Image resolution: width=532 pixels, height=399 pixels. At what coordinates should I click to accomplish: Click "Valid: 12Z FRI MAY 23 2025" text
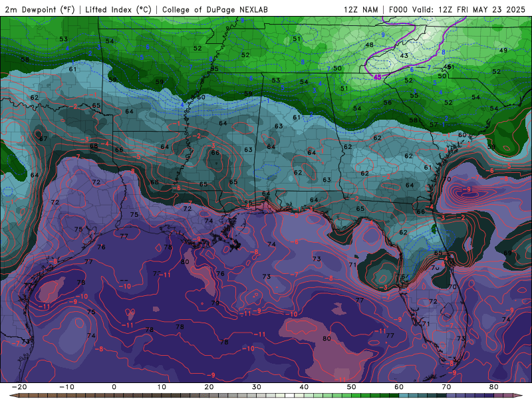469,9
